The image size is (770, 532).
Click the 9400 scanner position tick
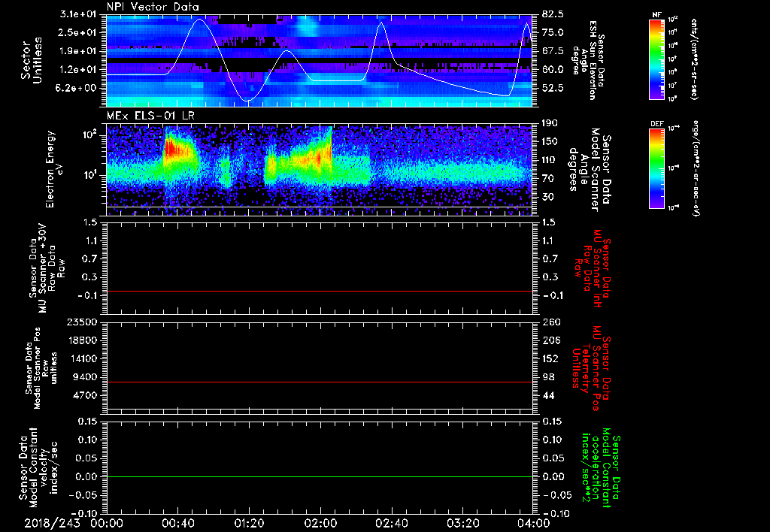click(86, 377)
